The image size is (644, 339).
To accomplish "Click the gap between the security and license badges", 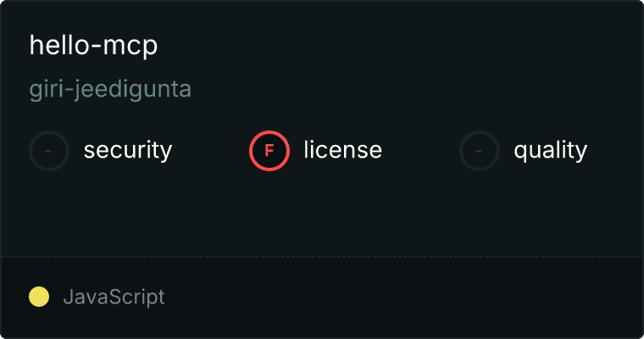I will [x=210, y=151].
